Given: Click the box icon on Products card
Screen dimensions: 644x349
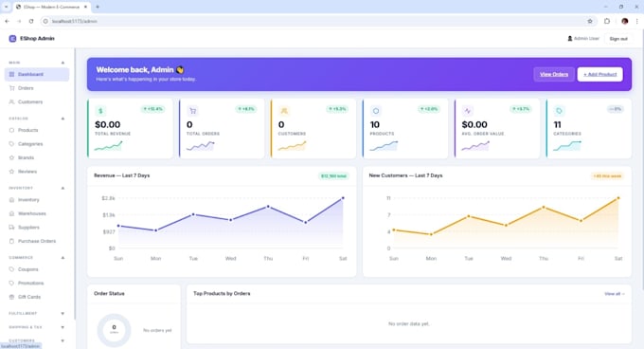Looking at the screenshot, I should coord(376,111).
